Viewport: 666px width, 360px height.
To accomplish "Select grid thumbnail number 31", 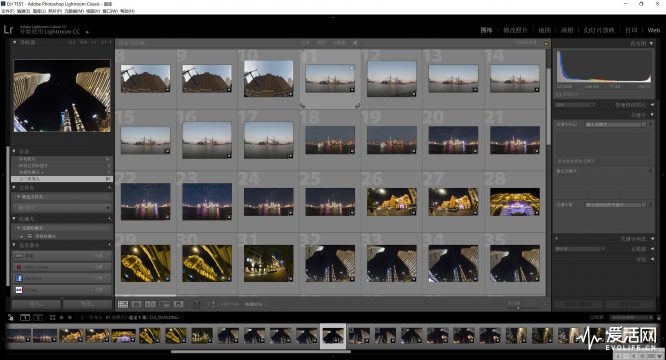I will (x=268, y=263).
